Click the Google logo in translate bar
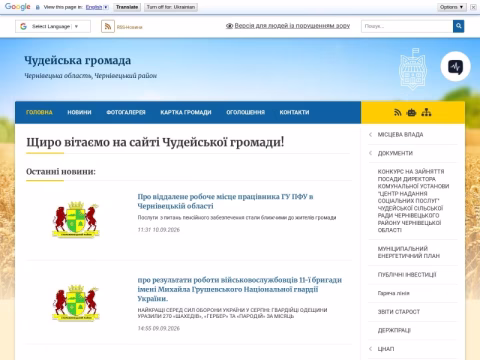480x360 pixels. pyautogui.click(x=18, y=7)
